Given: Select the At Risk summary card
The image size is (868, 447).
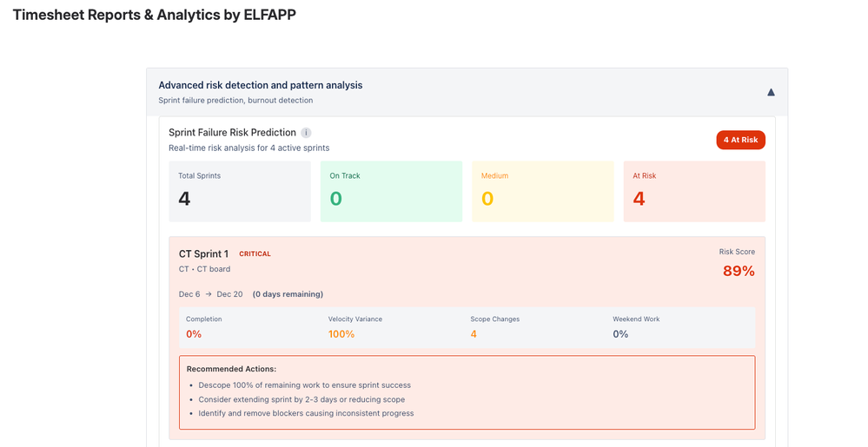Looking at the screenshot, I should (x=694, y=191).
